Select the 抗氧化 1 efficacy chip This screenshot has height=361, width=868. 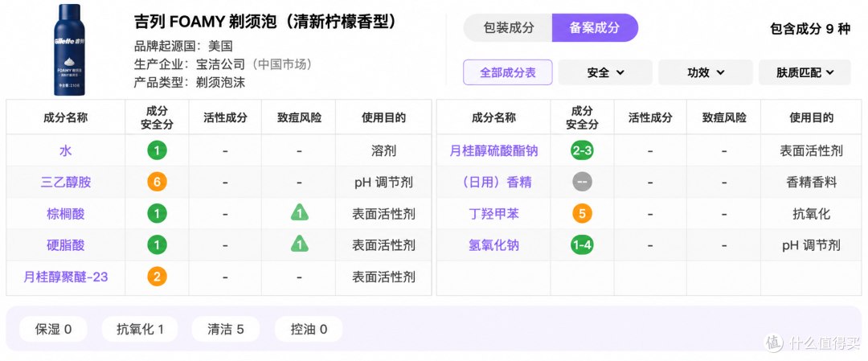[x=140, y=330]
